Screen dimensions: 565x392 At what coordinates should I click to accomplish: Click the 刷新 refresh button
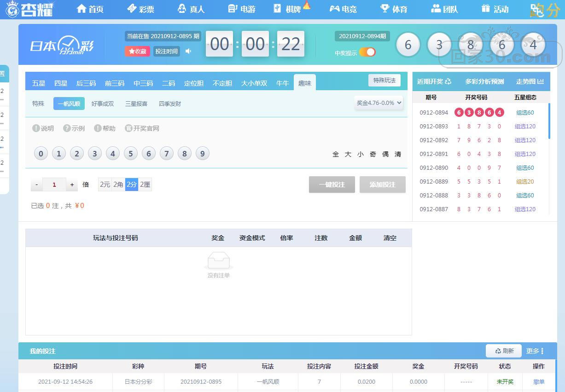(x=504, y=351)
